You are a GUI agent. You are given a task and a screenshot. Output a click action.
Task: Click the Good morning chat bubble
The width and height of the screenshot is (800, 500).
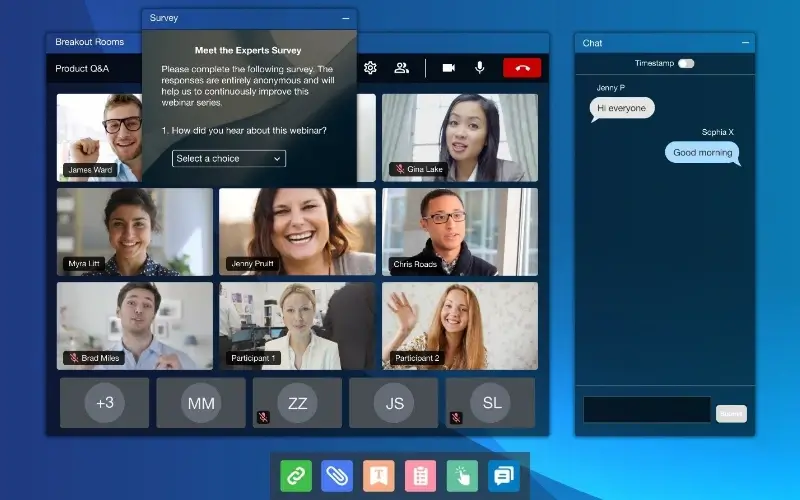coord(703,153)
